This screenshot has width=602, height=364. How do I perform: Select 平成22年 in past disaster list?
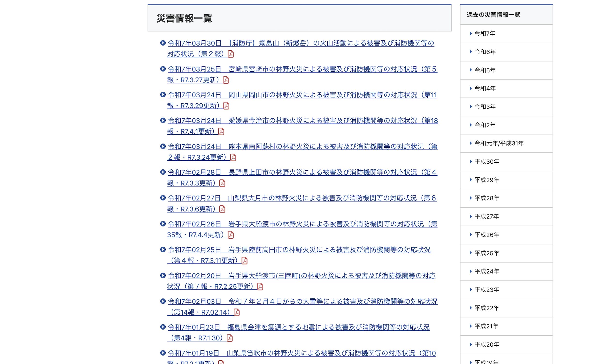506,308
